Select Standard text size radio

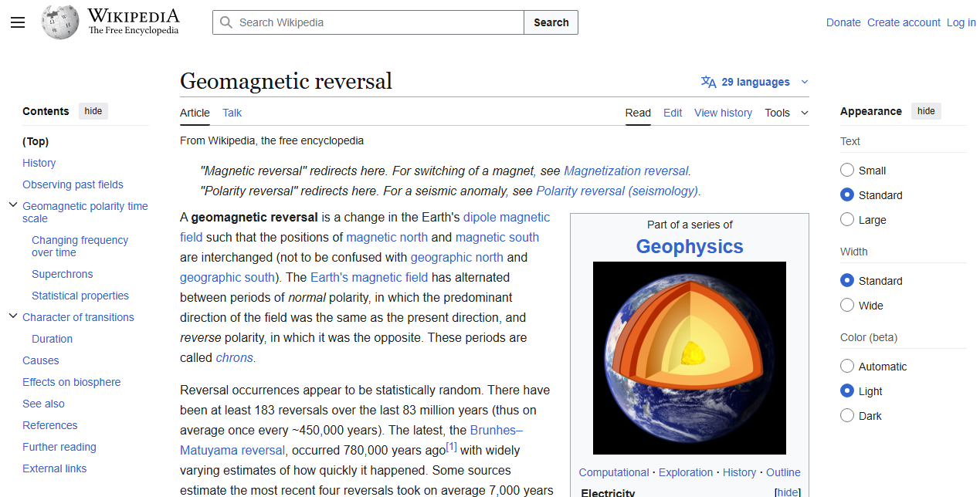[847, 195]
